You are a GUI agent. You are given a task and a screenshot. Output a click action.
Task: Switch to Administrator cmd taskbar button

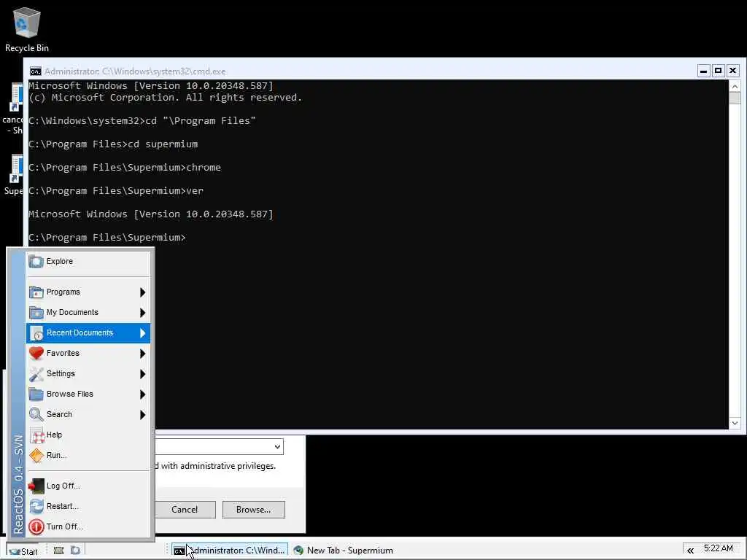(230, 551)
